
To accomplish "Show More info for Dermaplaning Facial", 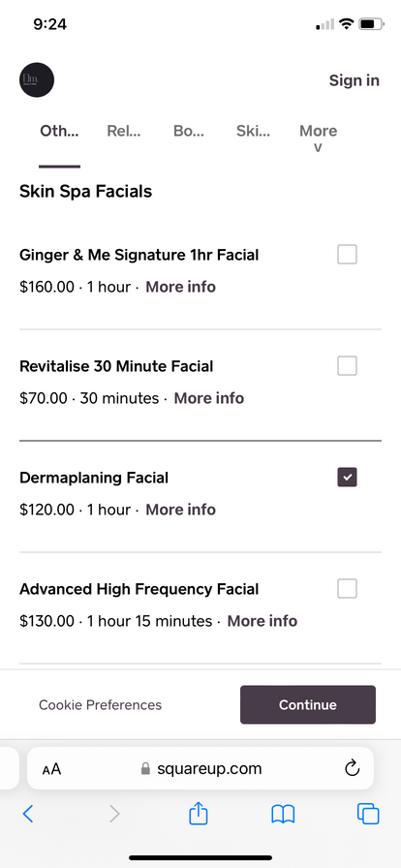I will 180,510.
